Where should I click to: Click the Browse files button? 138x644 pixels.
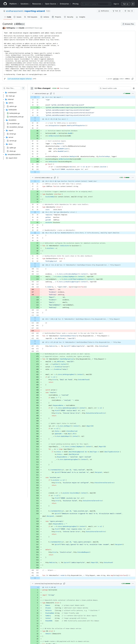tap(128, 24)
